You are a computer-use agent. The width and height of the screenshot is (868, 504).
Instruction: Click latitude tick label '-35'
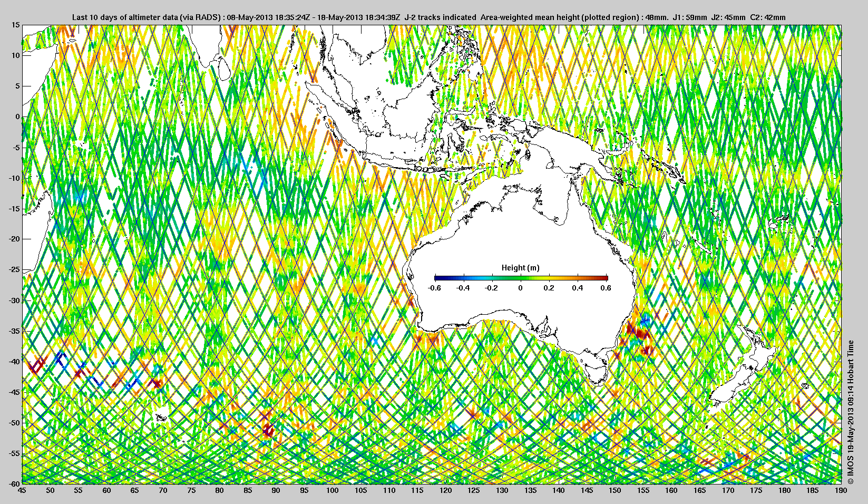pyautogui.click(x=14, y=331)
